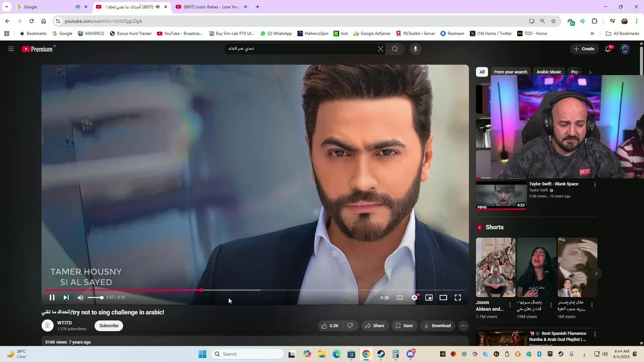Dislike the video
The image size is (644, 362).
tap(350, 326)
